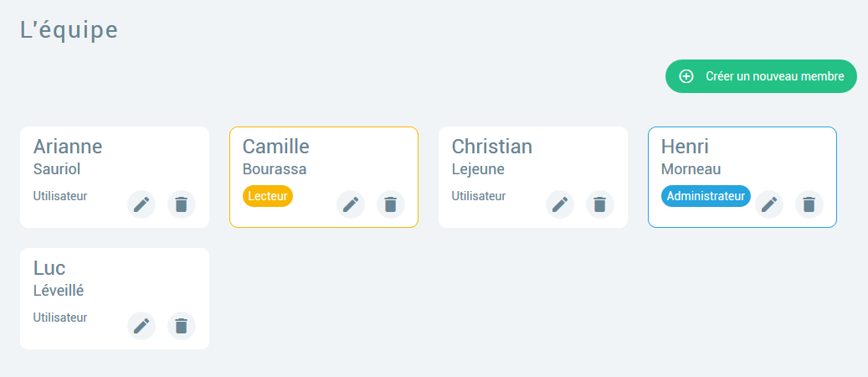The image size is (868, 377).
Task: Select the Camille name heading
Action: [276, 147]
